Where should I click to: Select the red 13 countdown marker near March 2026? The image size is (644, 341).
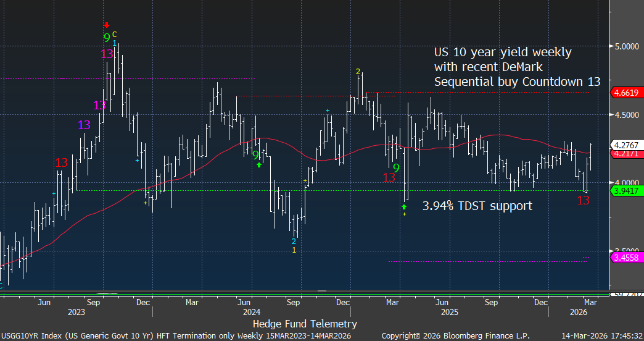583,200
